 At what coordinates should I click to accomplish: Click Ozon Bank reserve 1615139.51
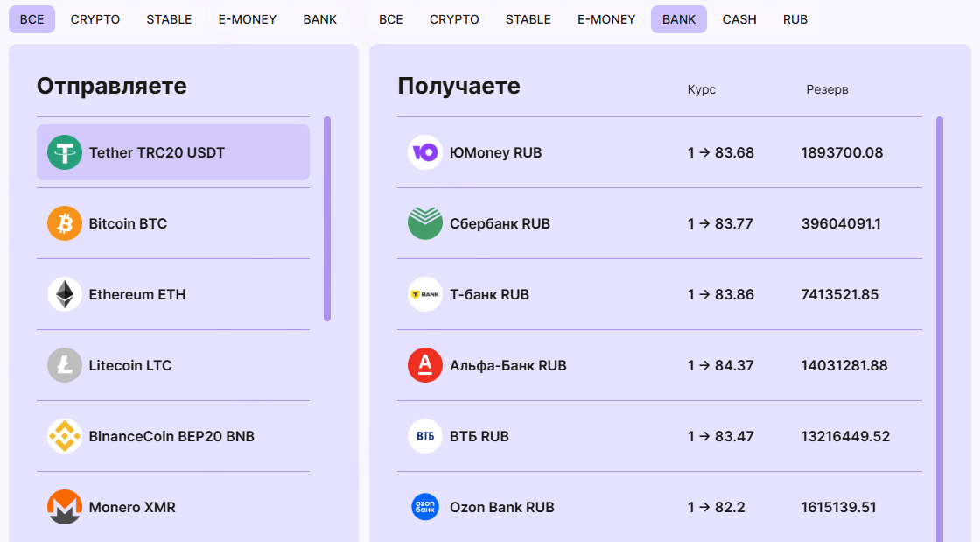[838, 507]
